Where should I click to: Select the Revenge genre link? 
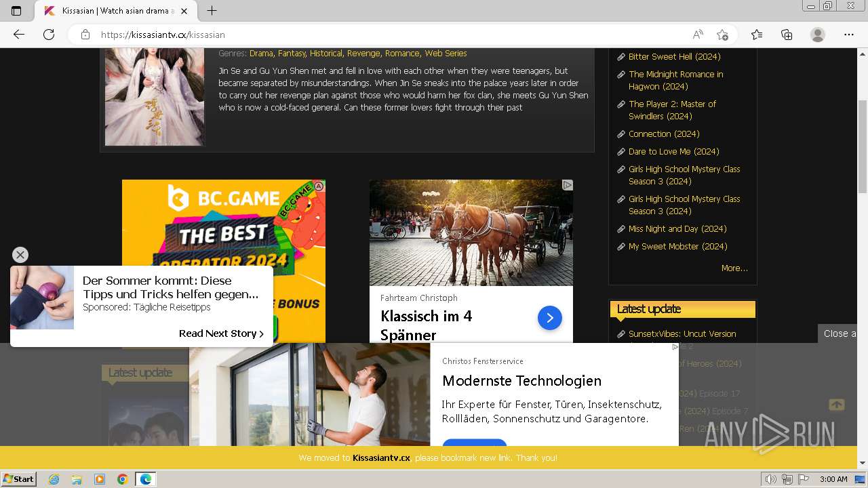point(363,53)
